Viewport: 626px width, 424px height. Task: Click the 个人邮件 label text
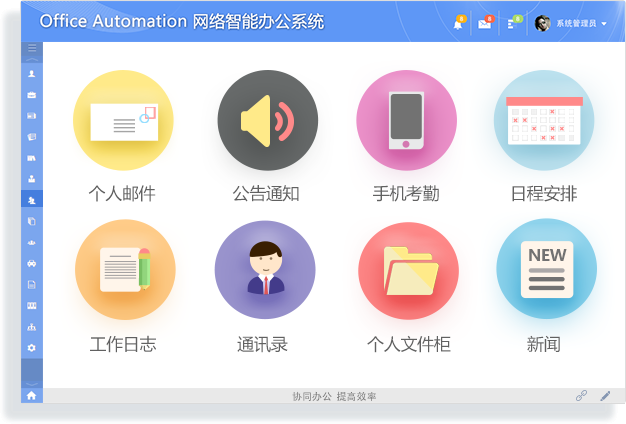coord(122,194)
